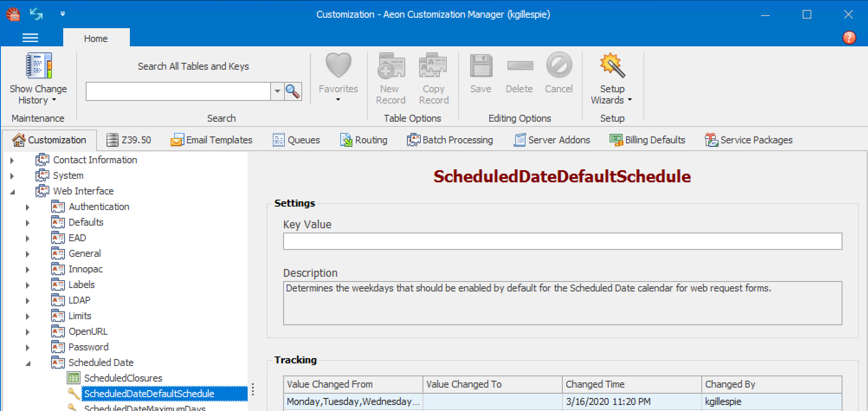Select the Home ribbon tab

[x=96, y=38]
